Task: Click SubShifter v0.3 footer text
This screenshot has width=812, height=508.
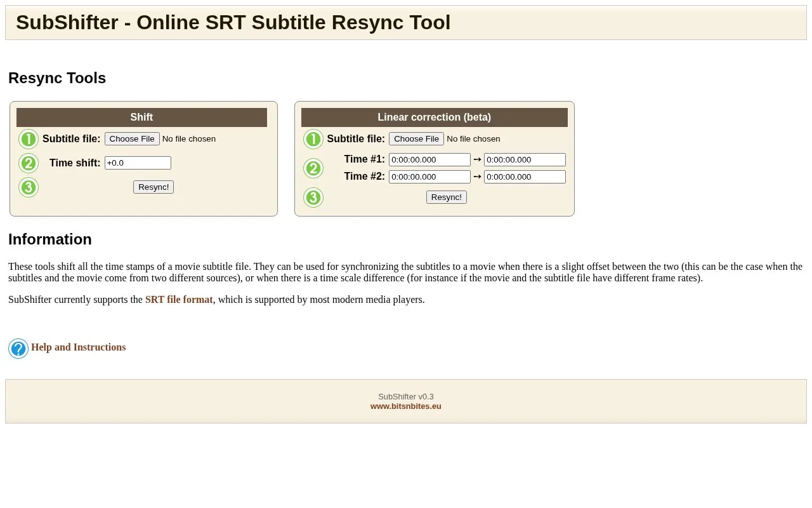Action: click(406, 397)
